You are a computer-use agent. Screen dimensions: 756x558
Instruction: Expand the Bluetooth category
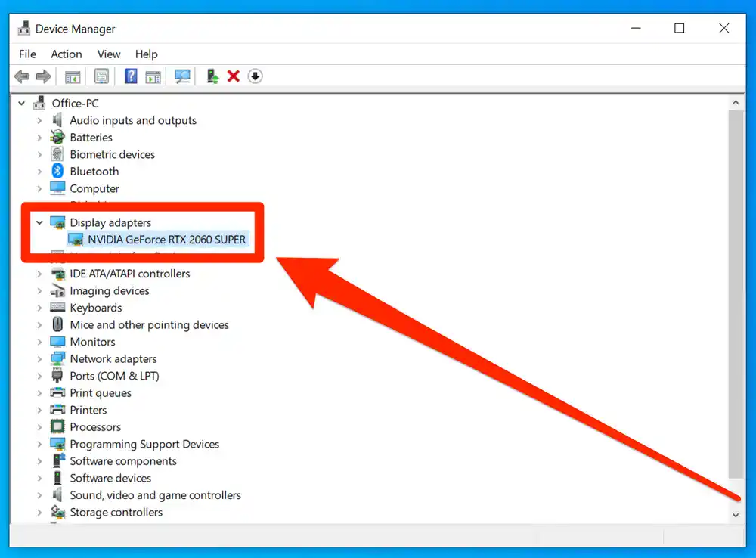tap(39, 171)
